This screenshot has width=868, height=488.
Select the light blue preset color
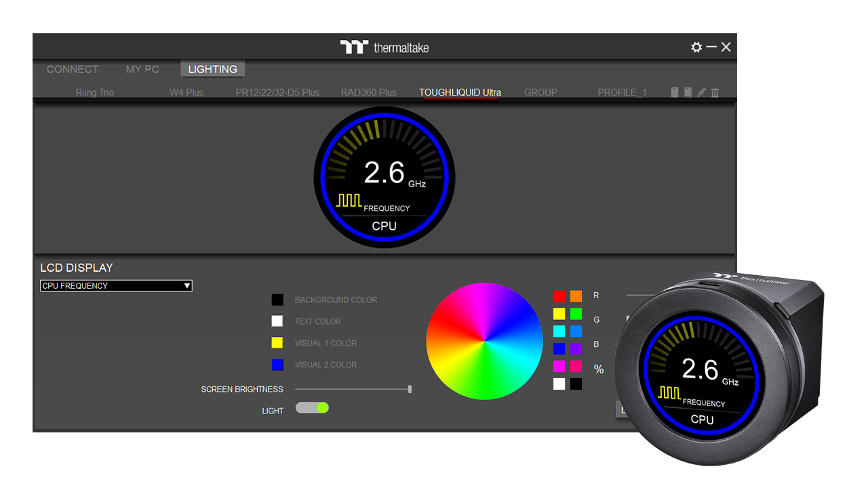(x=576, y=331)
